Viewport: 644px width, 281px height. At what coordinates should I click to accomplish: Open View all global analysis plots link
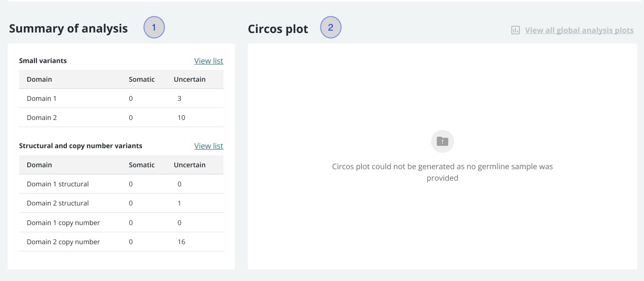[x=579, y=30]
